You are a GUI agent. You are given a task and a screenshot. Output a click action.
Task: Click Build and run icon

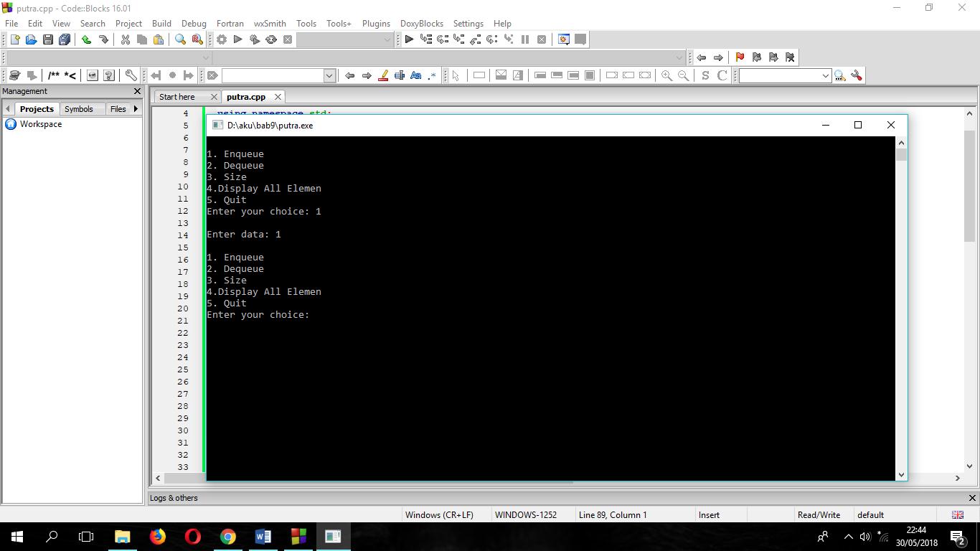(255, 39)
